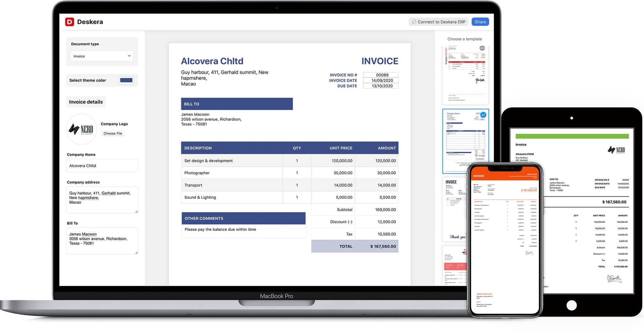
Task: Select the red-accent first invoice template
Action: coord(465,76)
